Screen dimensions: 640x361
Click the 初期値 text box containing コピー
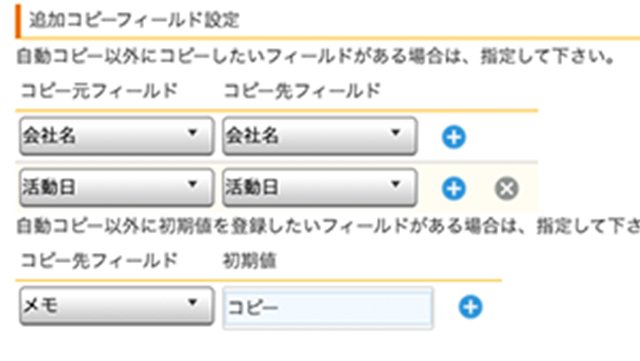click(x=328, y=308)
